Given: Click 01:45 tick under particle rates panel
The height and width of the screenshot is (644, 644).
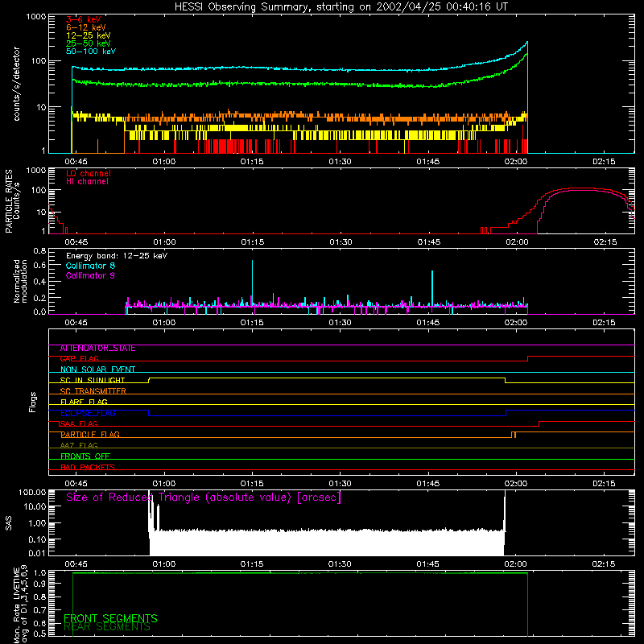Looking at the screenshot, I should 428,242.
